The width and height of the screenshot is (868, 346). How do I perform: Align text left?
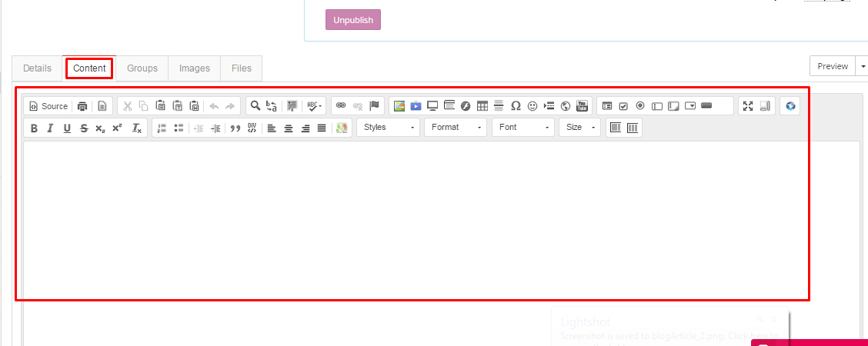click(272, 128)
